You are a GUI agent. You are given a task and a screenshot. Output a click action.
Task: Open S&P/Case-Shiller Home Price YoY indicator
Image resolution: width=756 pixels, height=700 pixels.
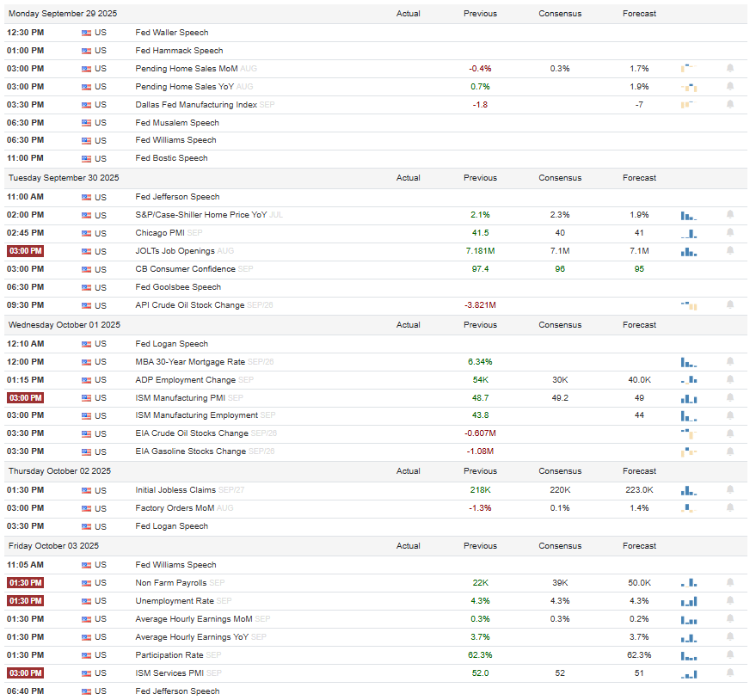[201, 214]
